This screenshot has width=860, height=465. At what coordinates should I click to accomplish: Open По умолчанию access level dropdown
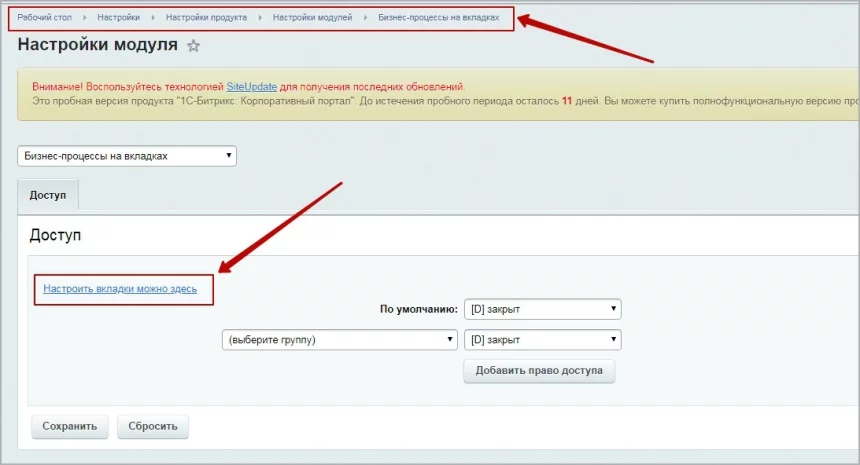(542, 309)
